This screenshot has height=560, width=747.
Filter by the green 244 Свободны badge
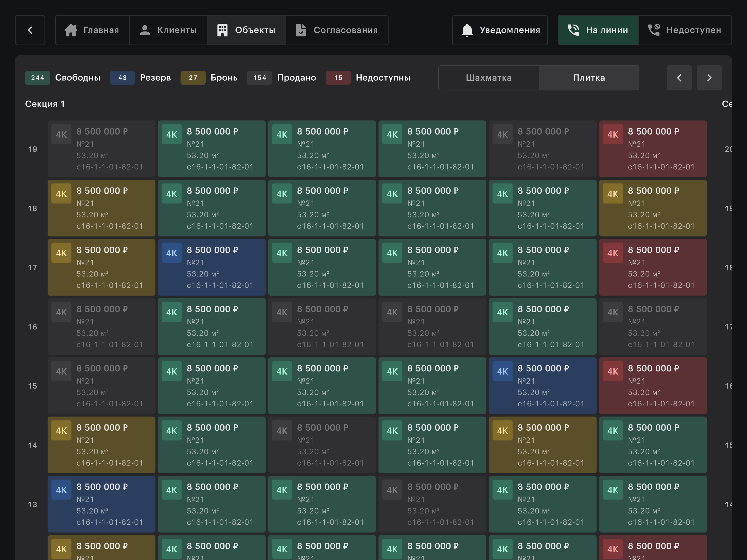63,78
